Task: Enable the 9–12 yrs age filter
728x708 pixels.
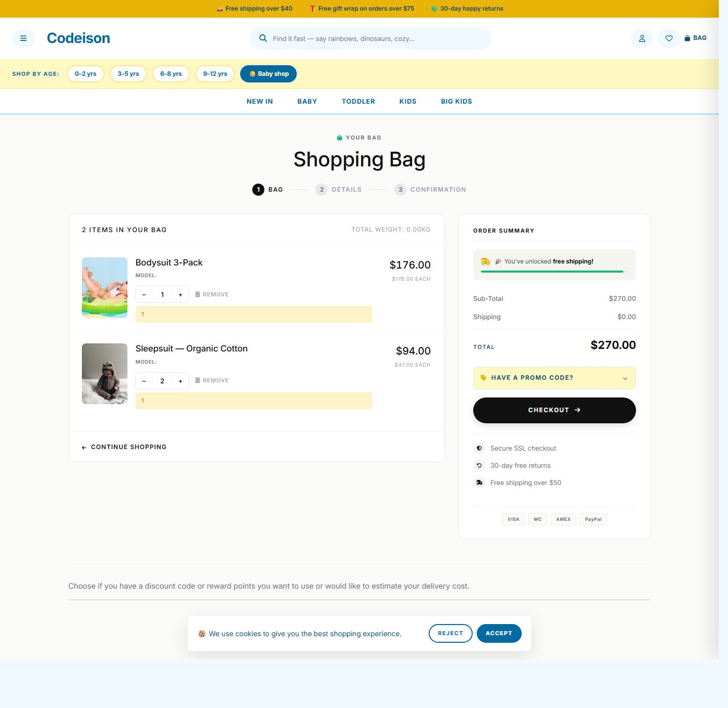Action: (x=214, y=73)
